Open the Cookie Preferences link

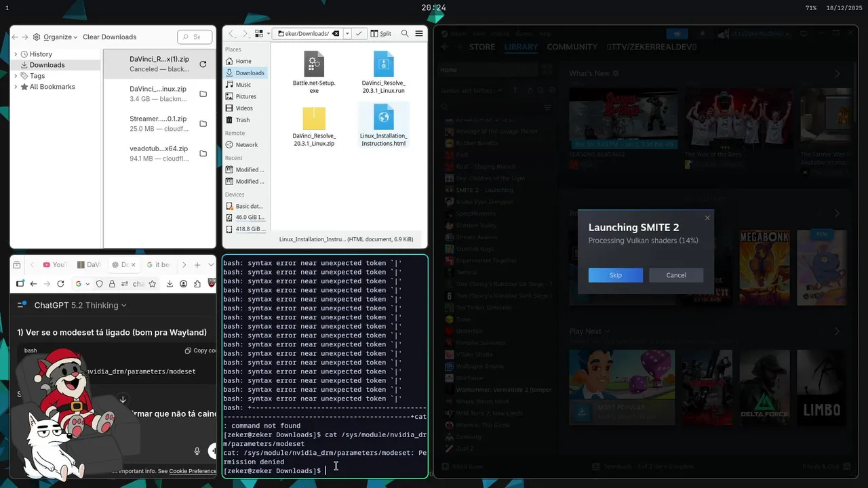pyautogui.click(x=193, y=471)
